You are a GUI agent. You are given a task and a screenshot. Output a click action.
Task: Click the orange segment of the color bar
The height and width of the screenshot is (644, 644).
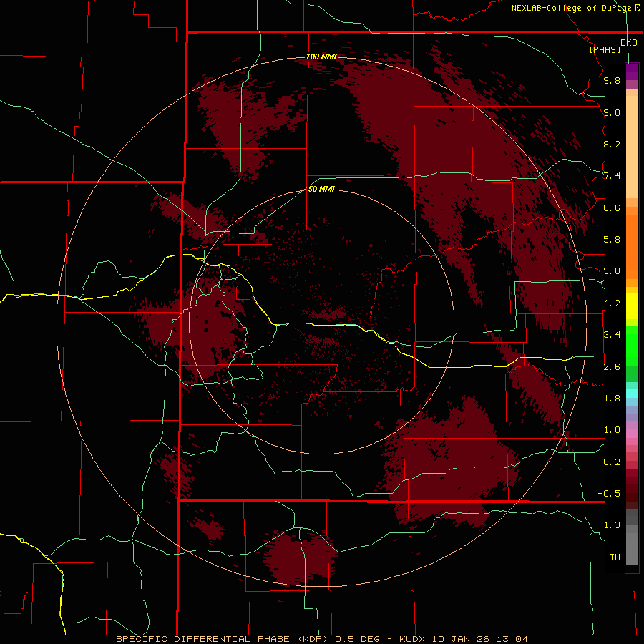coord(632,246)
